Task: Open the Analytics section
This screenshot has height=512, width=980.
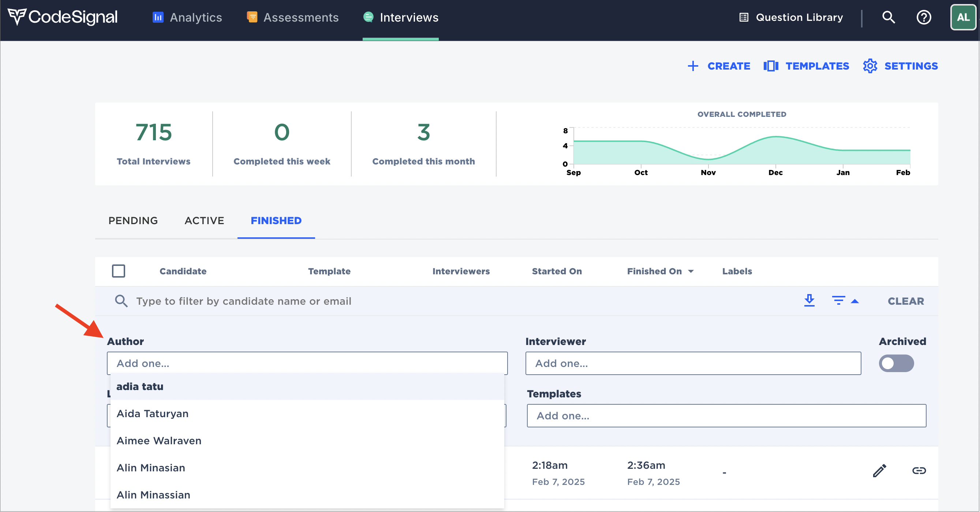Action: (187, 18)
